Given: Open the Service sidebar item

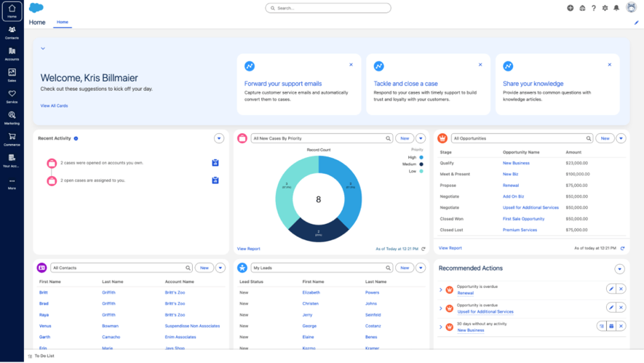Looking at the screenshot, I should tap(12, 96).
